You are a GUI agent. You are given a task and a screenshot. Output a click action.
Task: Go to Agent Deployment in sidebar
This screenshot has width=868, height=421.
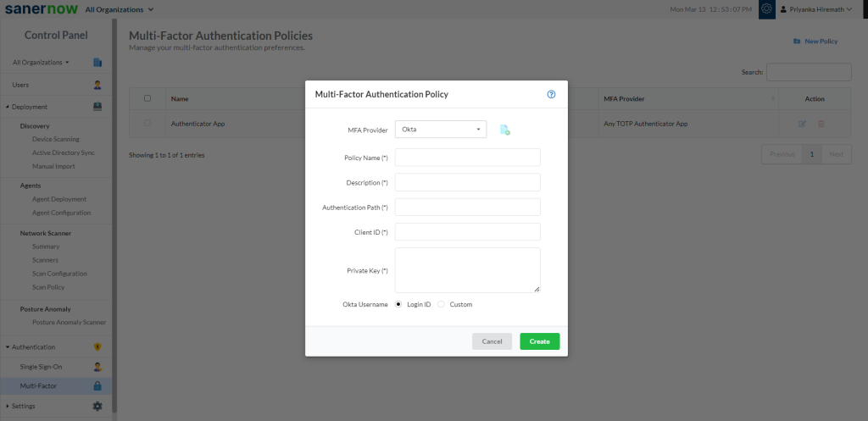pyautogui.click(x=61, y=199)
